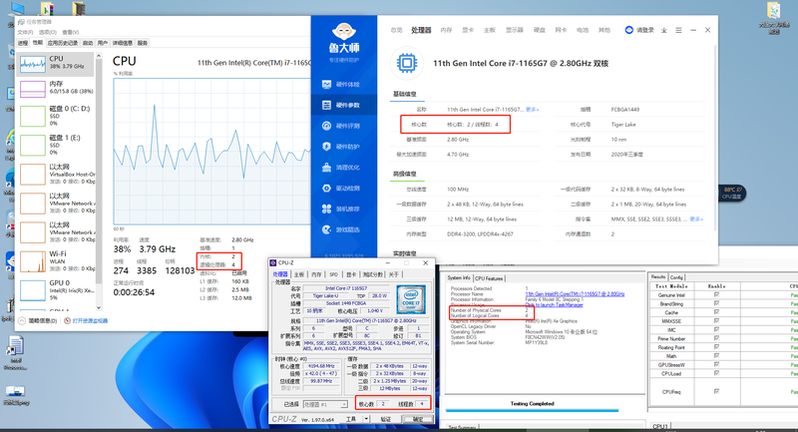Image resolution: width=798 pixels, height=432 pixels.
Task: Open 游戏精选 in the 鲁大师 sidebar
Action: point(344,230)
